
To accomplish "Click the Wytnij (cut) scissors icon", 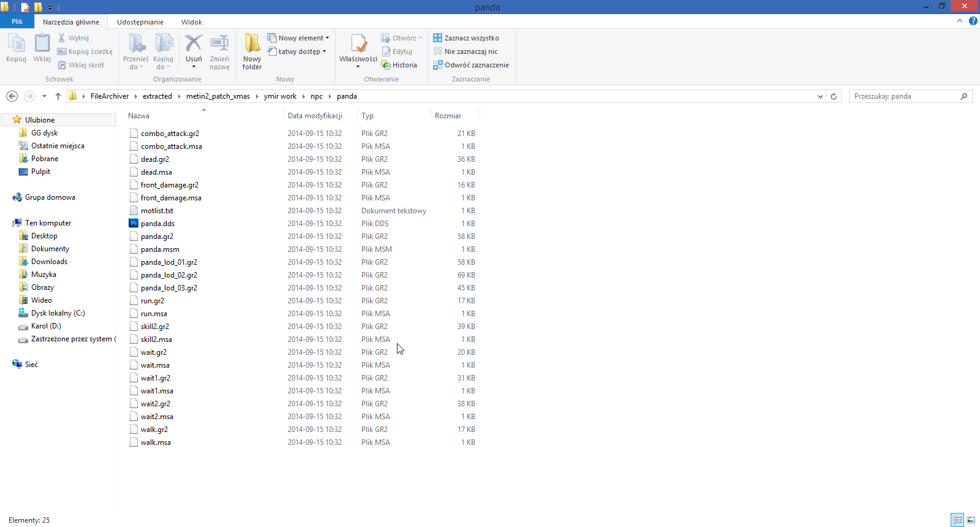I will [x=61, y=38].
